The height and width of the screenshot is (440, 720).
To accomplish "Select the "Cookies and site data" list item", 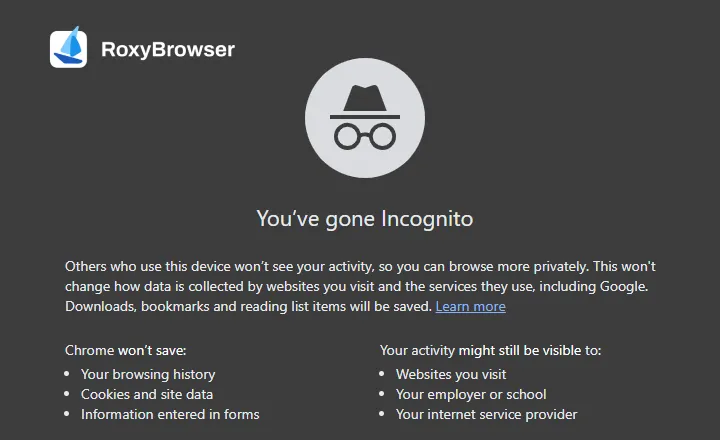I will click(147, 394).
